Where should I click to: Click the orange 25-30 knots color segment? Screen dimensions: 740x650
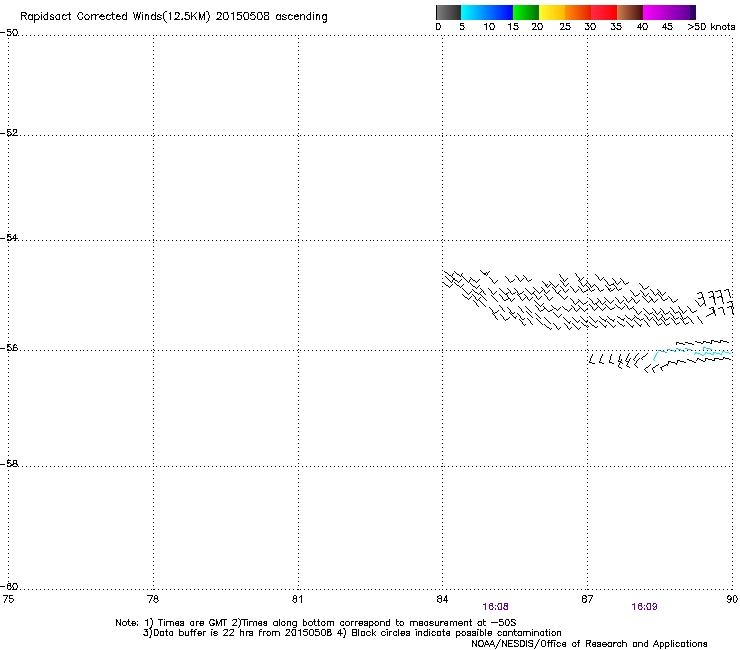578,12
